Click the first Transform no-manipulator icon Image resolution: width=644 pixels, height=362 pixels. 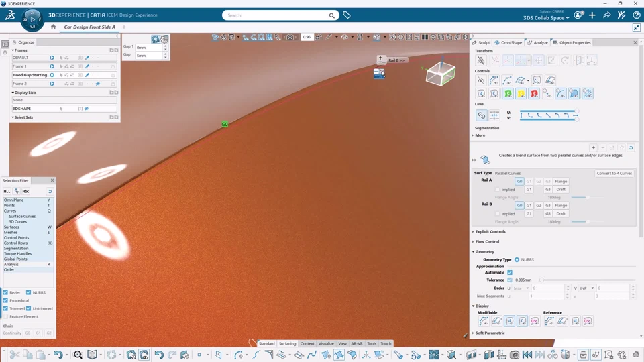pyautogui.click(x=480, y=60)
